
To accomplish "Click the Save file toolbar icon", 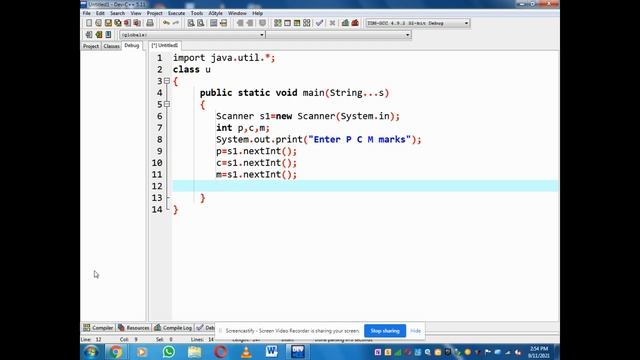I will pyautogui.click(x=108, y=23).
